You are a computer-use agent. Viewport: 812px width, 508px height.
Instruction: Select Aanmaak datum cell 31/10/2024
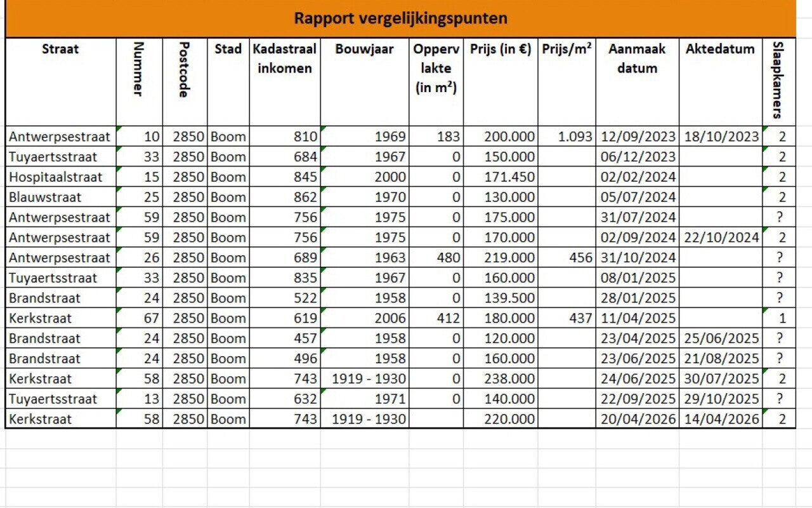[638, 258]
